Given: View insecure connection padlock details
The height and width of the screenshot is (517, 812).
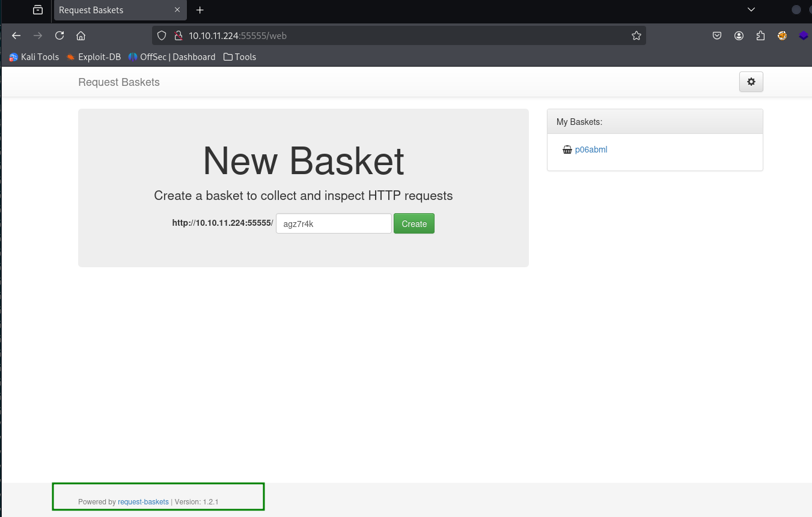Looking at the screenshot, I should click(x=178, y=35).
